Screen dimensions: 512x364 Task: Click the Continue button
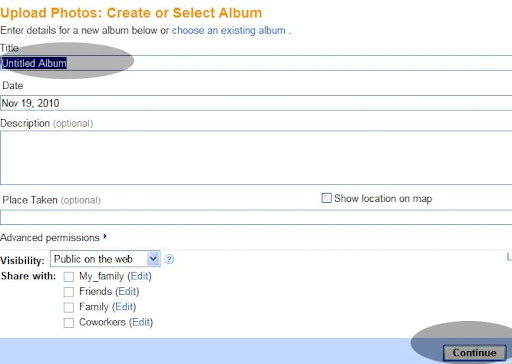474,353
